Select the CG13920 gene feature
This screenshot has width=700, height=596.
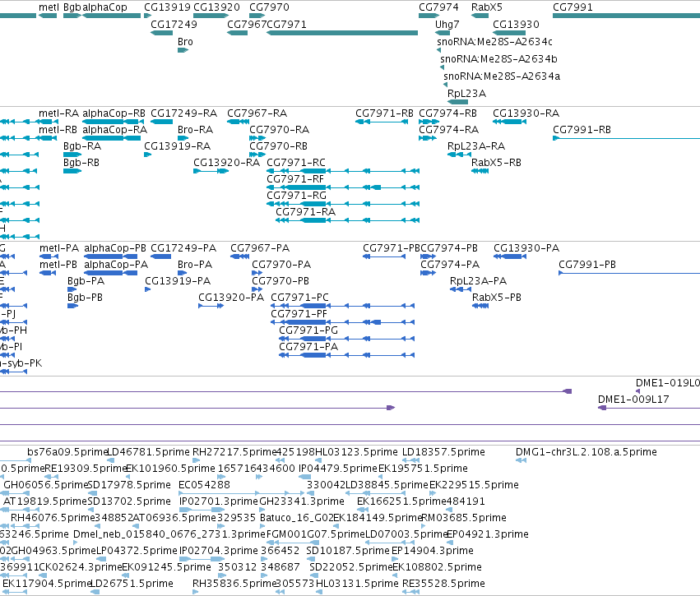click(x=211, y=16)
